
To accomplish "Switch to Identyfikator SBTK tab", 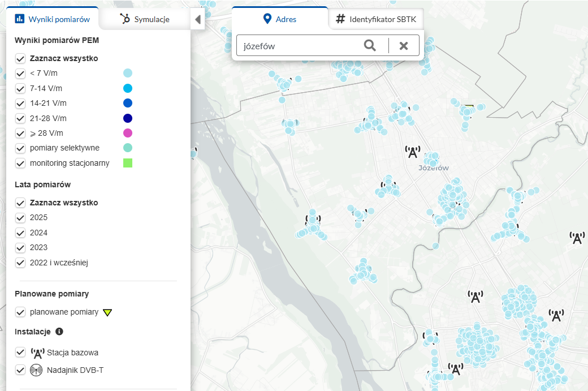I will (x=376, y=19).
